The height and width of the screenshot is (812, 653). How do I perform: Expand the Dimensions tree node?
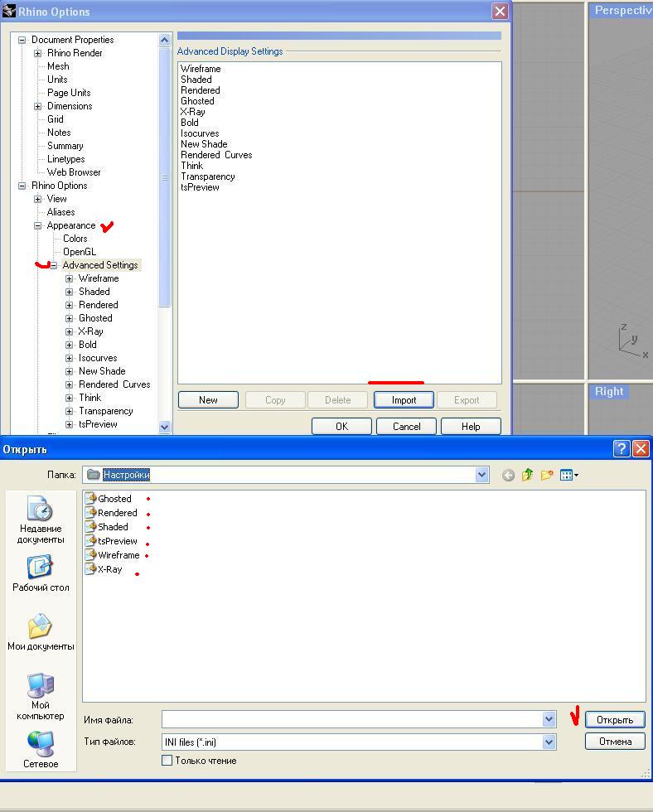point(37,106)
